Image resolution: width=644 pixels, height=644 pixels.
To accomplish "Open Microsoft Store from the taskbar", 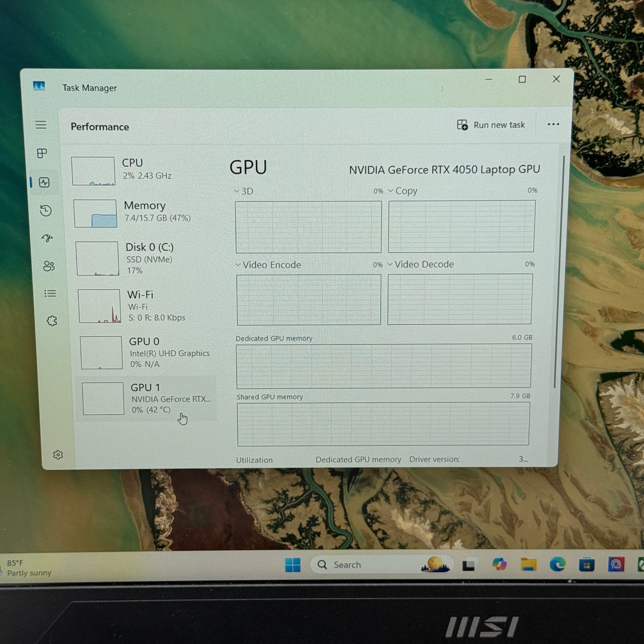I will 587,565.
